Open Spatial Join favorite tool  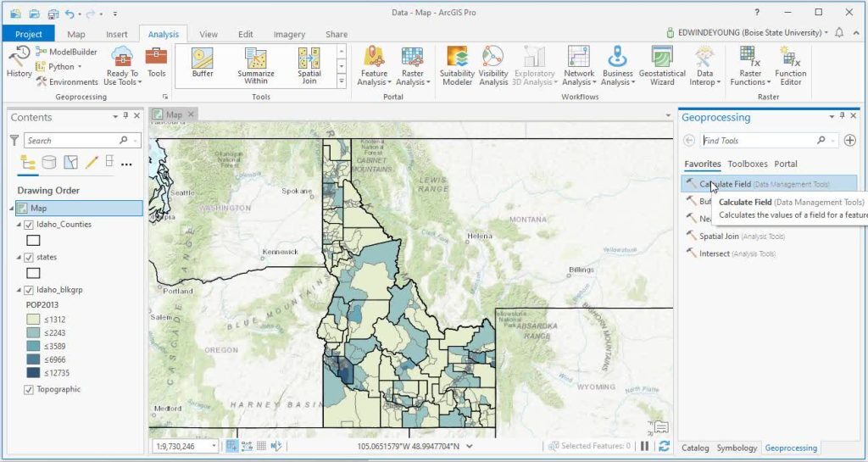[769, 237]
